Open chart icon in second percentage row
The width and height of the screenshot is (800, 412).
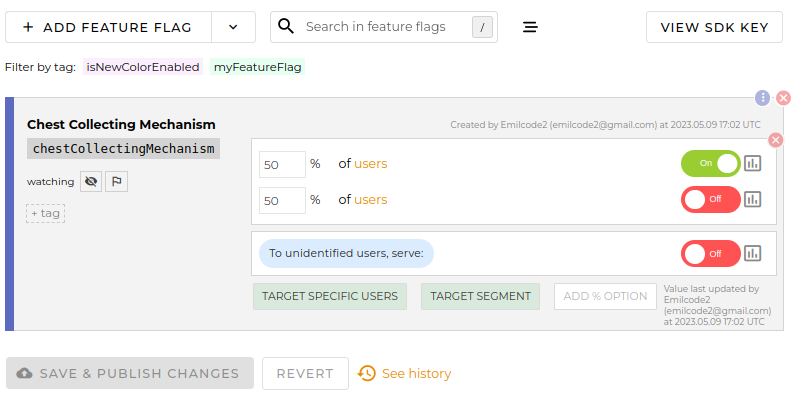coord(753,199)
